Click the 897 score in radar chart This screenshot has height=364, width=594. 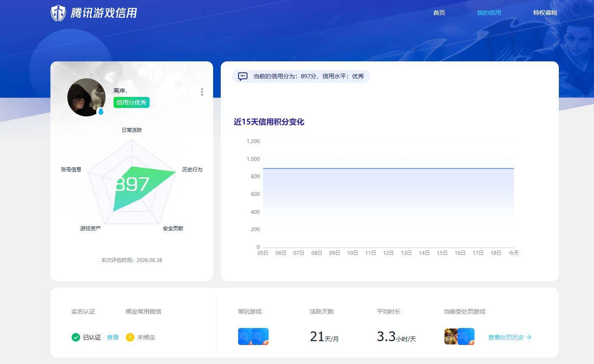tap(132, 184)
